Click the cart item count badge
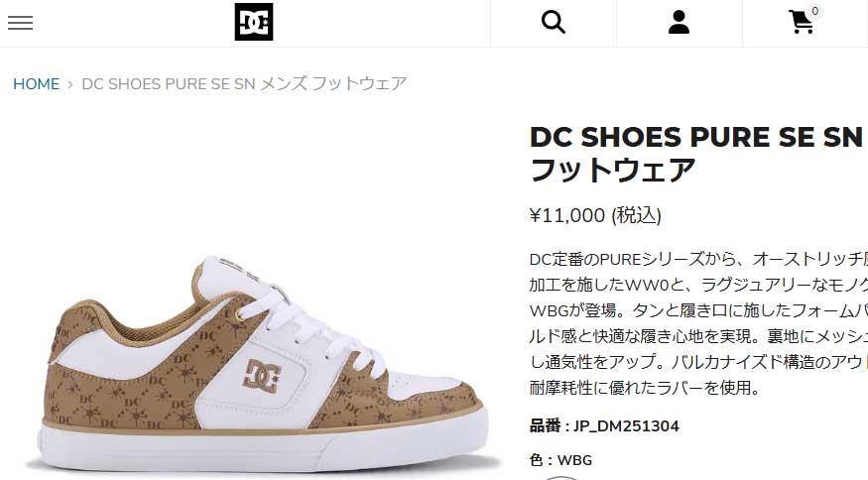The image size is (868, 480). pos(814,11)
